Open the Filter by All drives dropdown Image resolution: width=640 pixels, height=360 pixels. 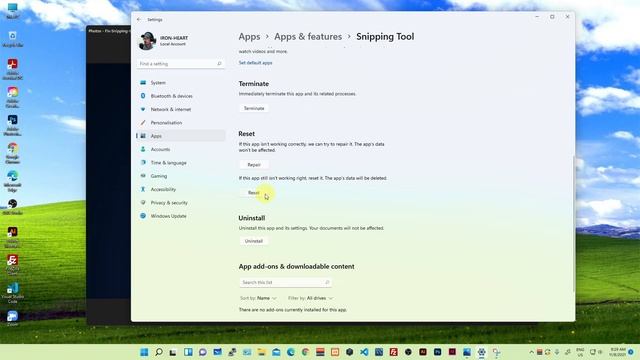coord(311,298)
